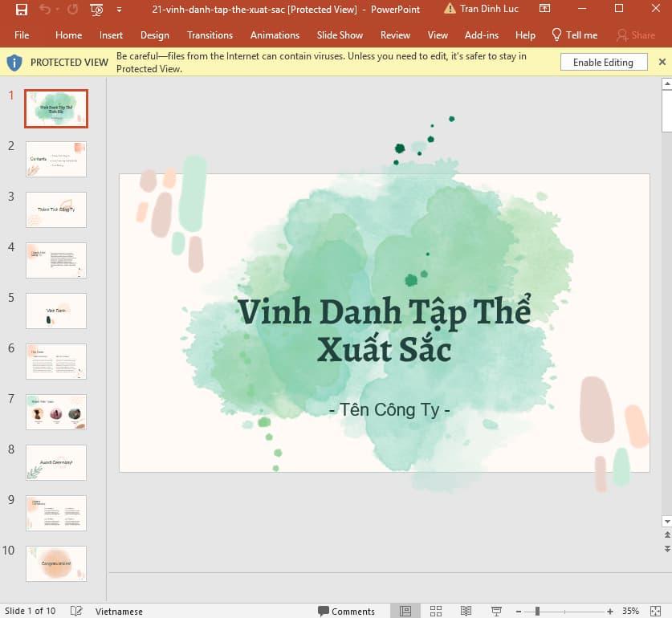Expand the Undo history dropdown arrow
Screen dimensions: 672x618
pos(58,9)
